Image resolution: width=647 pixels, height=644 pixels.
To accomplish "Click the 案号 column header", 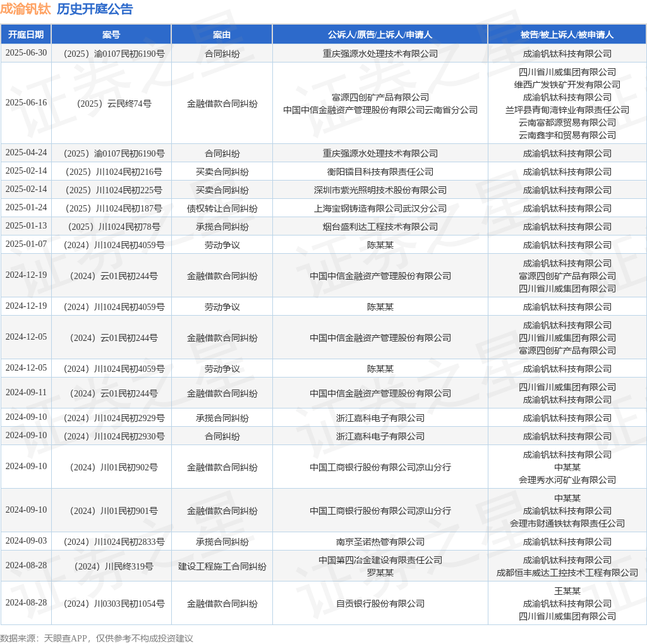I will (x=111, y=35).
